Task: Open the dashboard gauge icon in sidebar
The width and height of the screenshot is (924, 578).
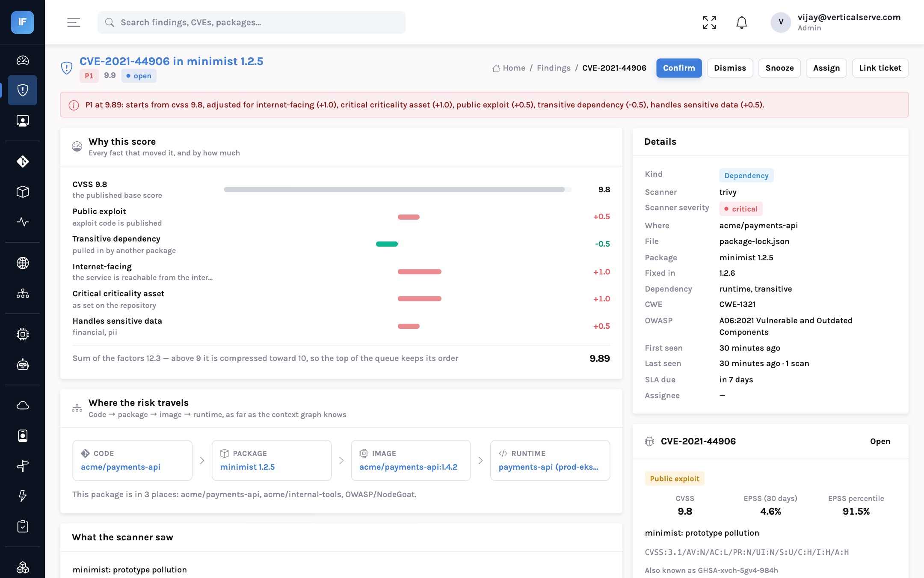Action: tap(23, 60)
